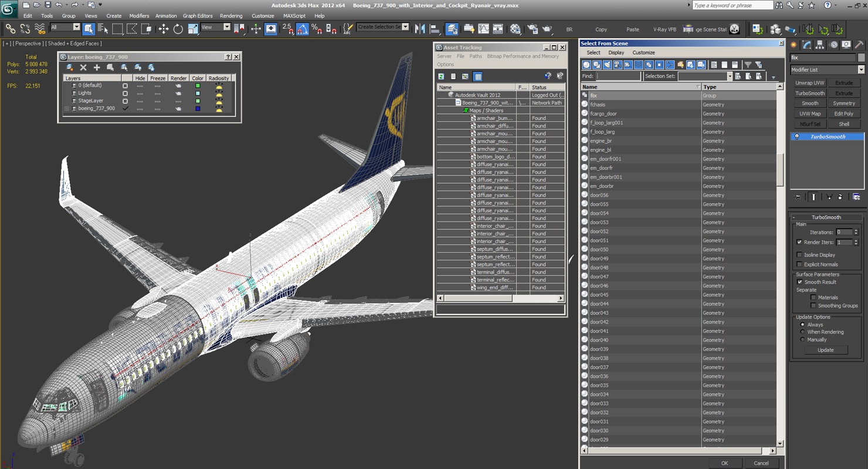The width and height of the screenshot is (868, 469).
Task: Click the Mirror tool in main toolbar
Action: (x=420, y=28)
